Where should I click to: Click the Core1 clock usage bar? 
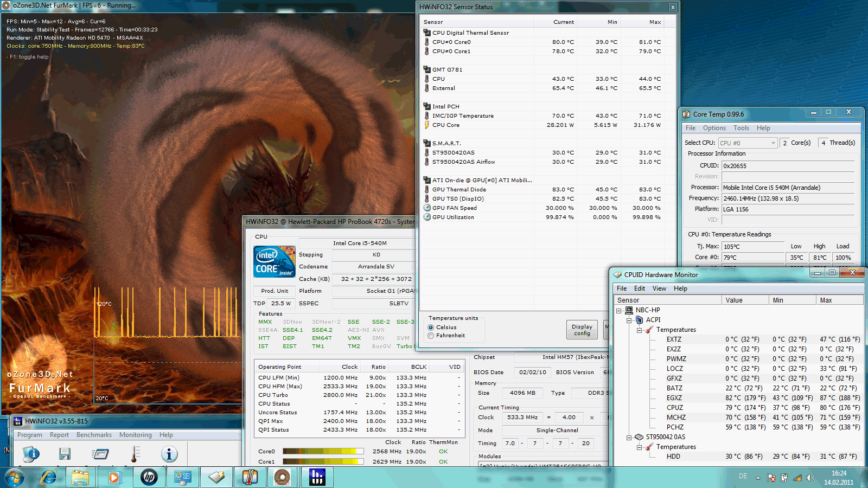323,462
